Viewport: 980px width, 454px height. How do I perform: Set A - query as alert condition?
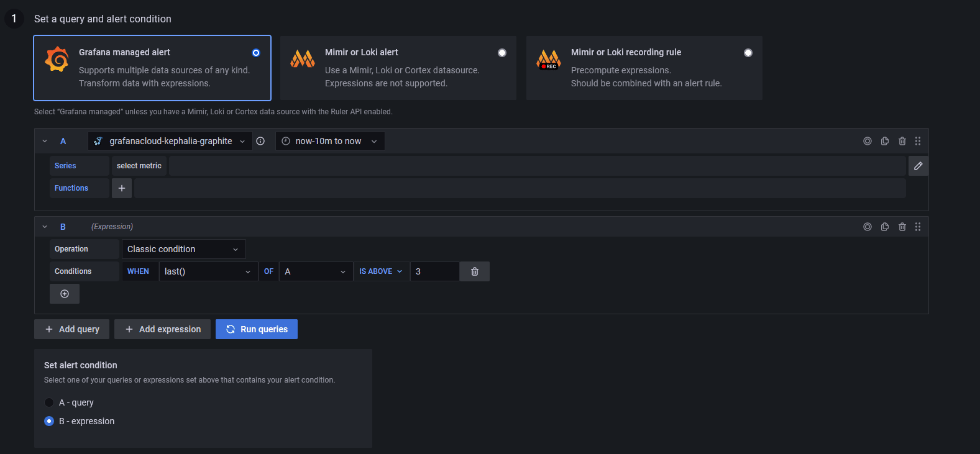49,402
